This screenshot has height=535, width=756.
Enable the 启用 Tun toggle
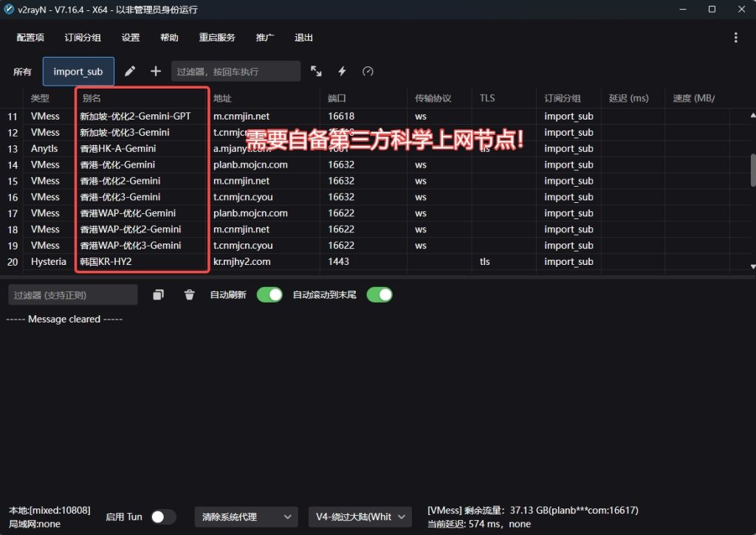(163, 517)
